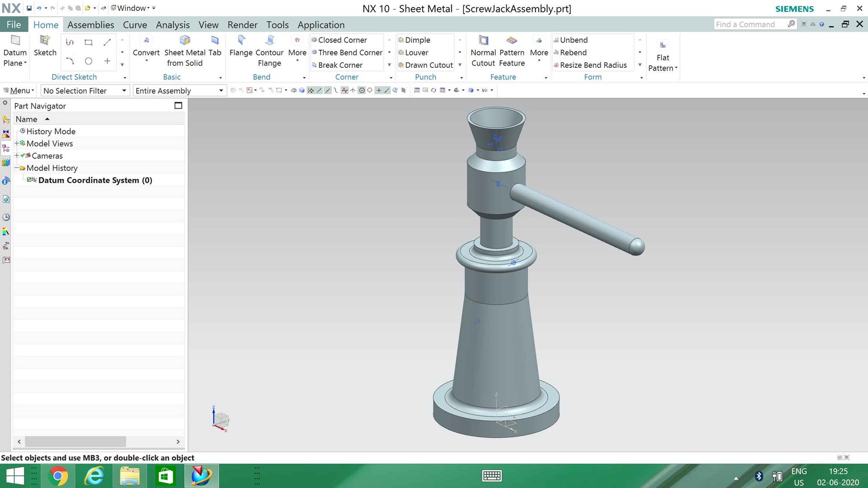Select the Flange tool
Image resolution: width=868 pixels, height=488 pixels.
point(241,41)
